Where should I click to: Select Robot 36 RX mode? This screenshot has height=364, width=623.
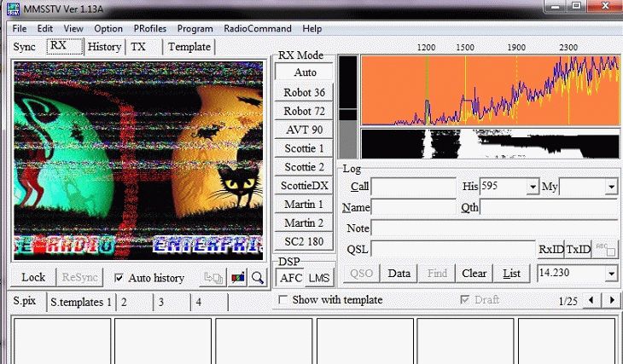pyautogui.click(x=305, y=92)
